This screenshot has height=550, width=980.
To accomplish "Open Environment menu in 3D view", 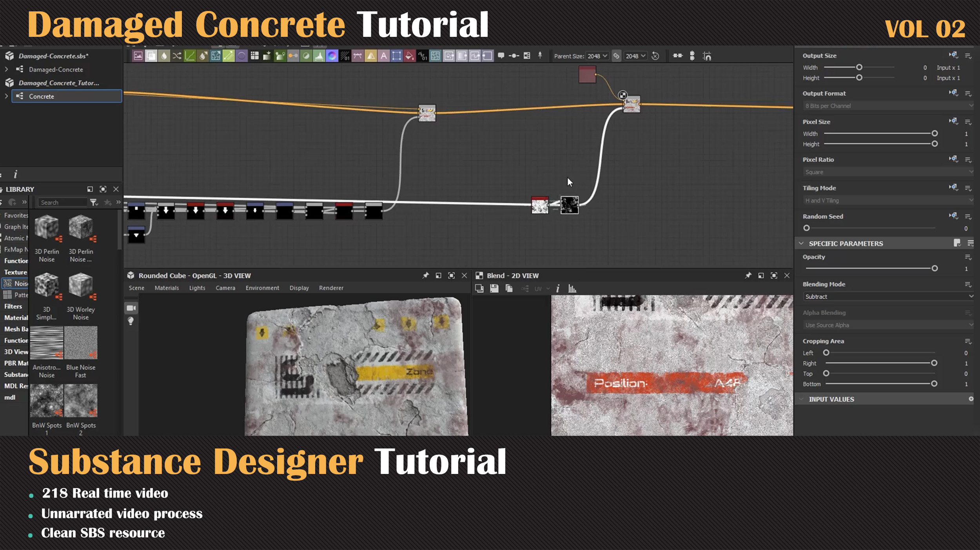I will 262,288.
